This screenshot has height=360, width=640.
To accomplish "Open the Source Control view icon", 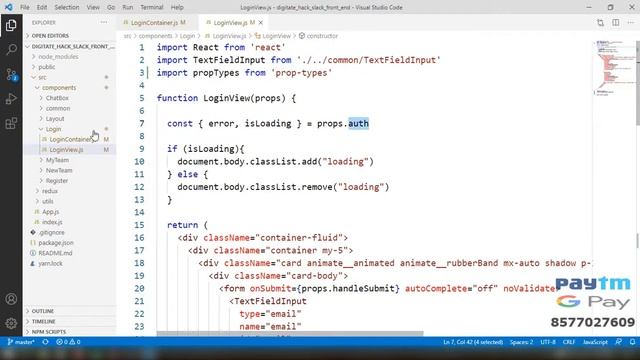I will click(11, 74).
